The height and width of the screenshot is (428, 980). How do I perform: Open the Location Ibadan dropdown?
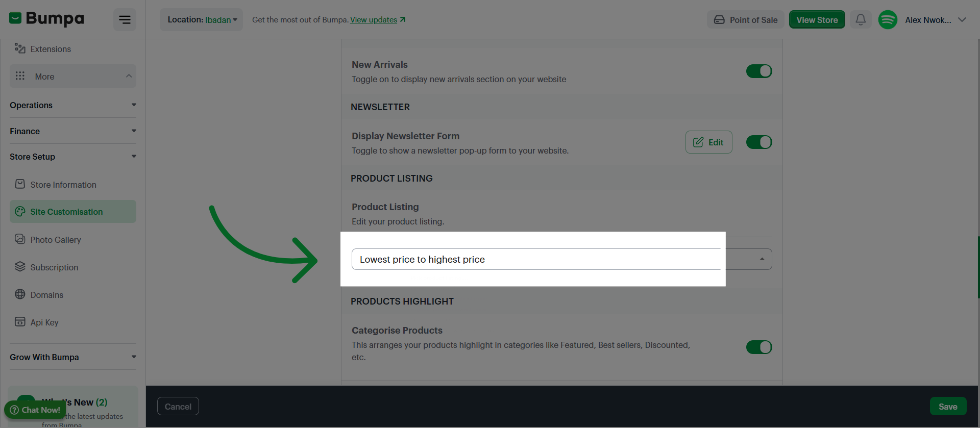point(202,20)
